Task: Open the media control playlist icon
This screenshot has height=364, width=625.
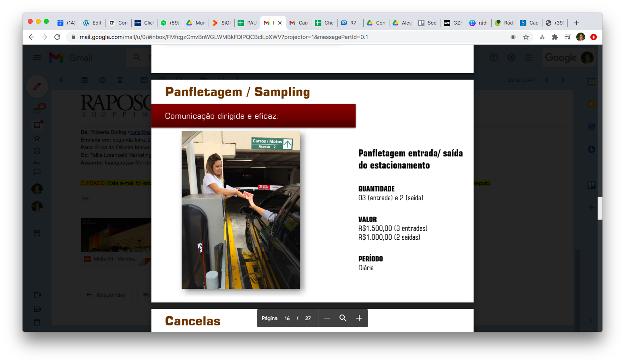Action: coord(568,37)
